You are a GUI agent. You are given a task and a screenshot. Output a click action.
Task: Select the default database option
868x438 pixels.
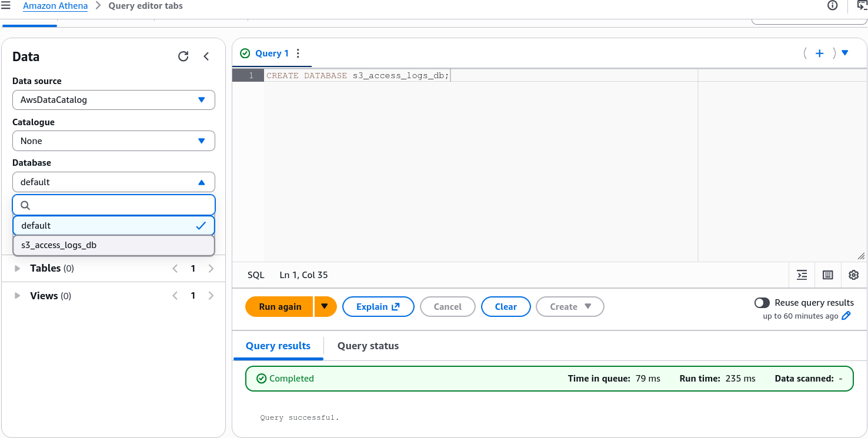point(113,226)
